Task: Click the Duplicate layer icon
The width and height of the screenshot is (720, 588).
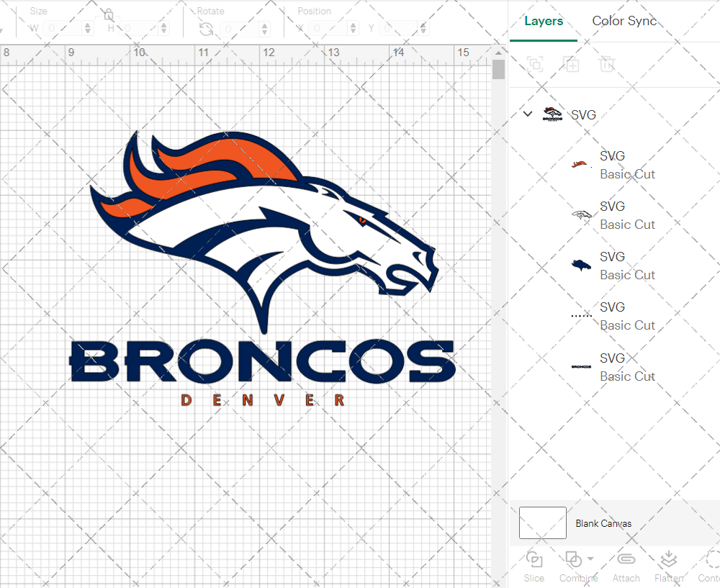Action: tap(572, 65)
